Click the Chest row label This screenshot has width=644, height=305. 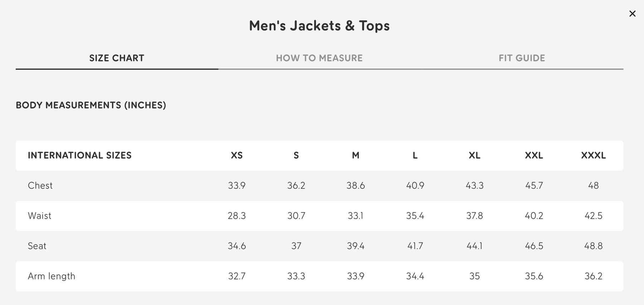click(x=40, y=186)
